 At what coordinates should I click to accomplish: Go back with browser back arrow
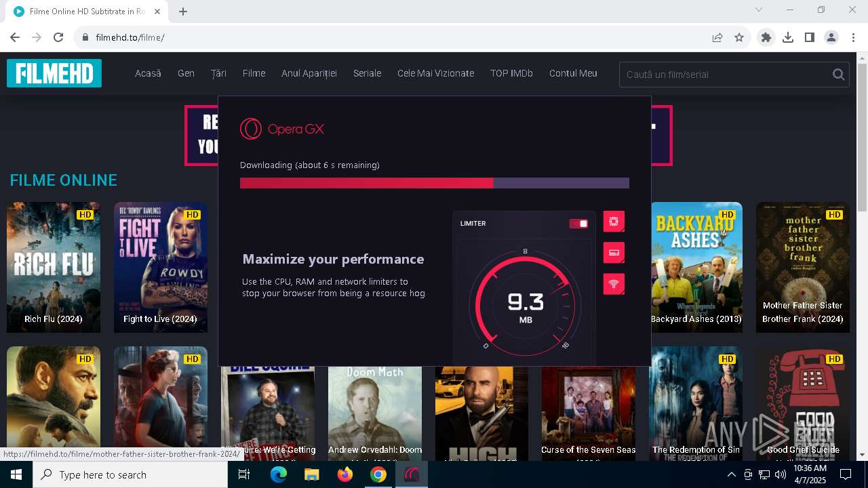click(x=15, y=37)
